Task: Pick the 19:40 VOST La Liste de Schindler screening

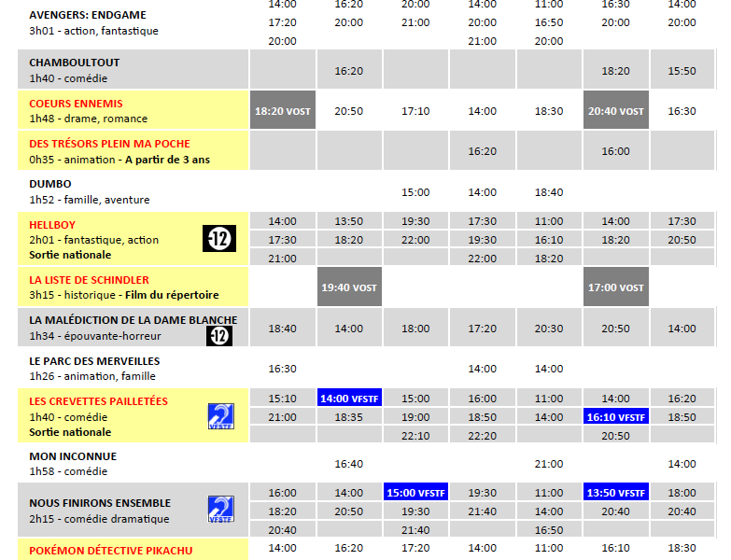Action: point(349,287)
